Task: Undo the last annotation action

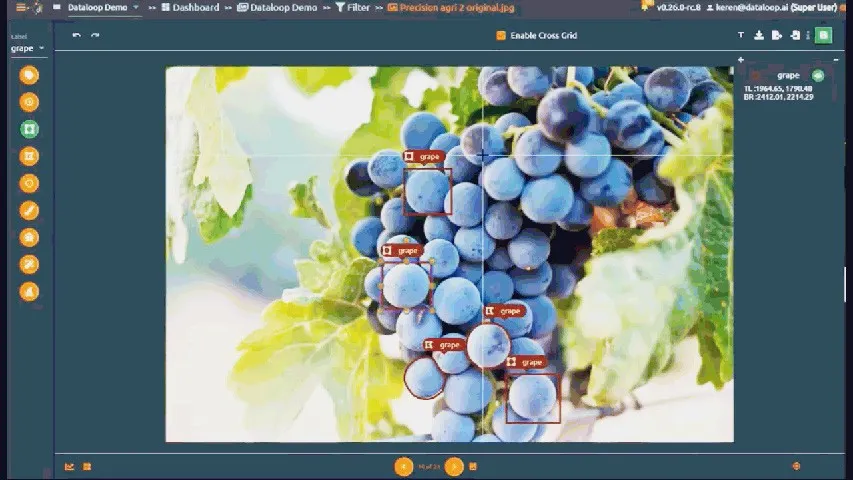Action: [77, 35]
